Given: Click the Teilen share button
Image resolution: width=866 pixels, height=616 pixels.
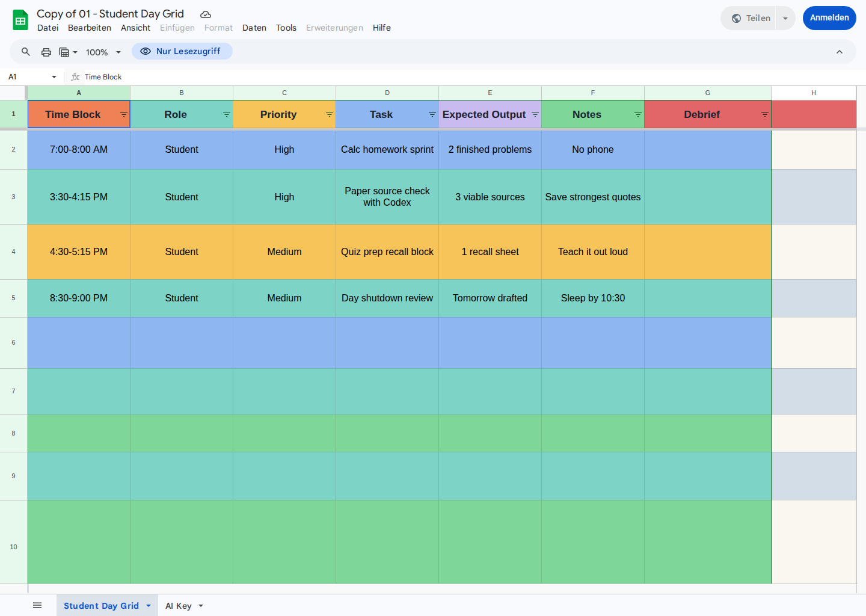Looking at the screenshot, I should click(751, 19).
